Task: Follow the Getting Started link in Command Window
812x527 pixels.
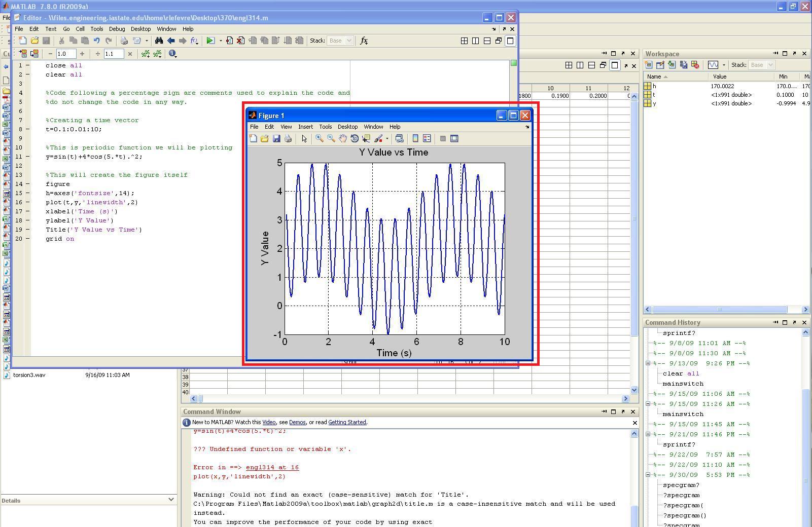Action: coord(347,422)
